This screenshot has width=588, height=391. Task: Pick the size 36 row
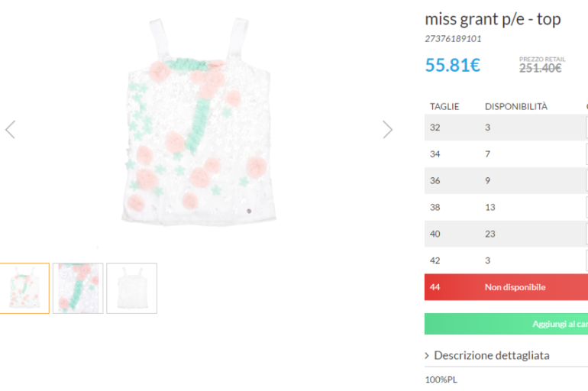tap(504, 181)
